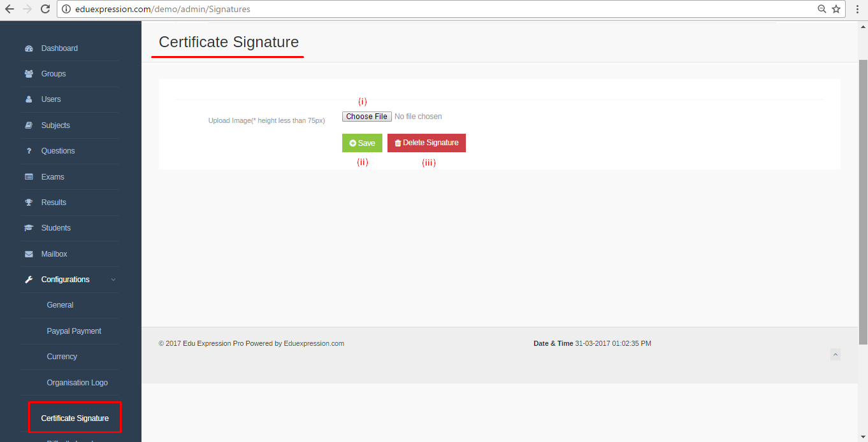Click the Dashboard gauge icon
The image size is (868, 442).
(29, 48)
